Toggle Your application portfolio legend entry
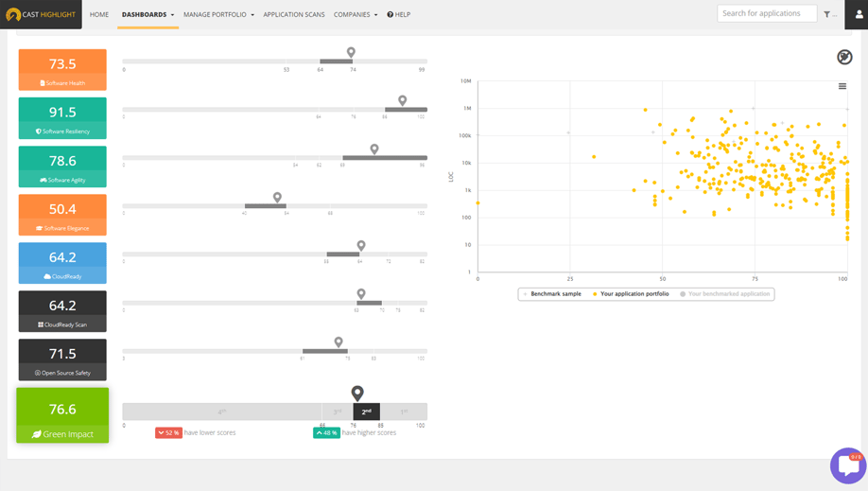This screenshot has width=868, height=491. click(631, 293)
